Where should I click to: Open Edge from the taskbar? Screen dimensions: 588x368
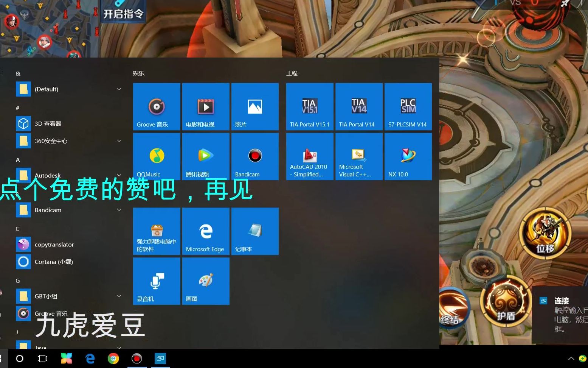coord(90,358)
